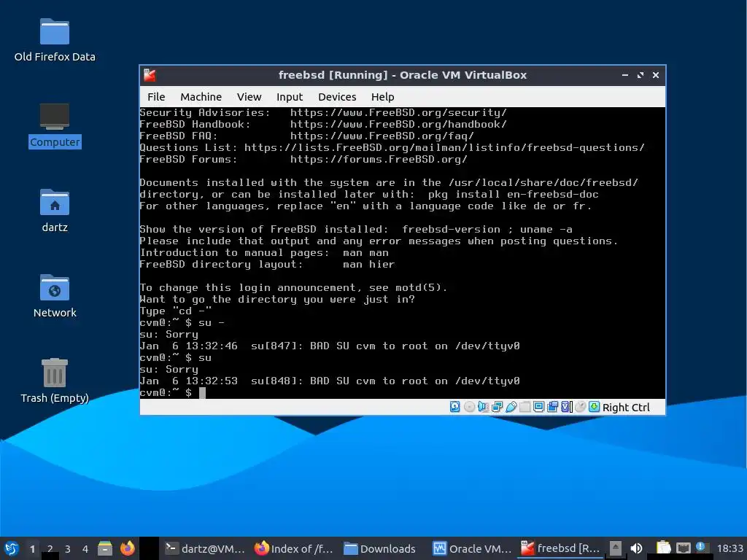747x560 pixels.
Task: Click the FreeBSD handbook URL text
Action: point(398,124)
